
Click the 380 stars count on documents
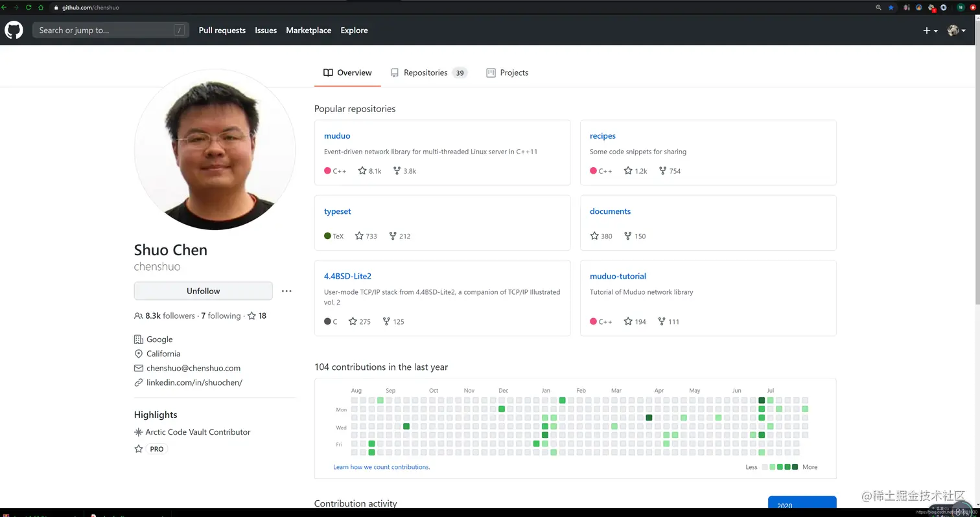pyautogui.click(x=601, y=236)
